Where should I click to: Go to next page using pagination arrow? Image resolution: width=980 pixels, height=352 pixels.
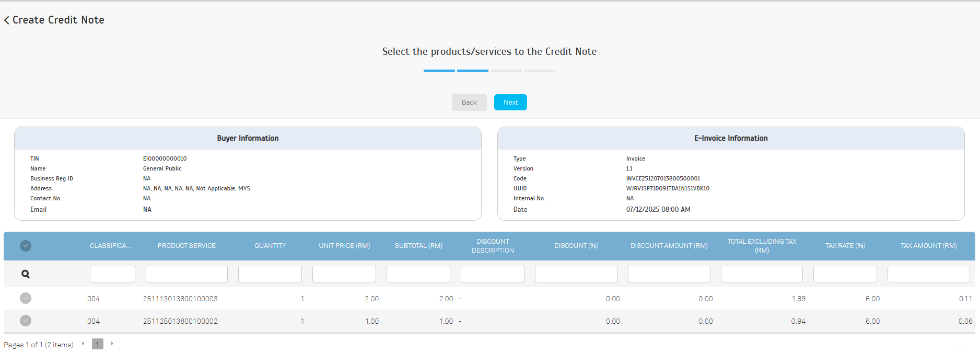click(112, 344)
